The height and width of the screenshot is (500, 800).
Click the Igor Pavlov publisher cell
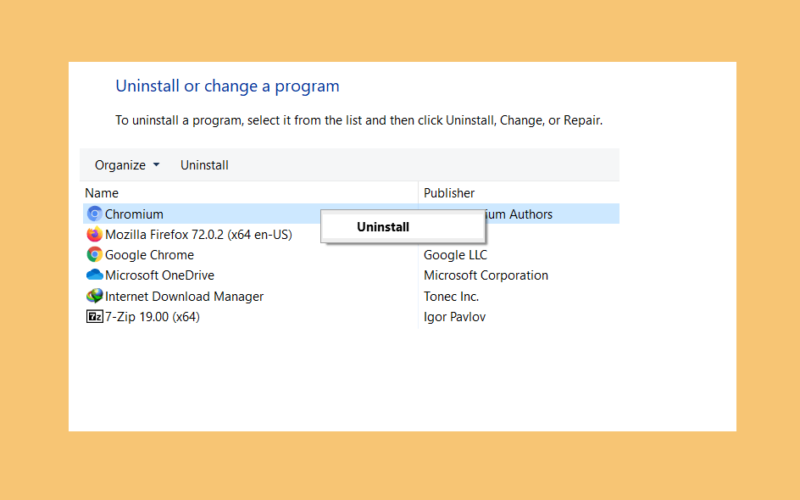click(455, 317)
